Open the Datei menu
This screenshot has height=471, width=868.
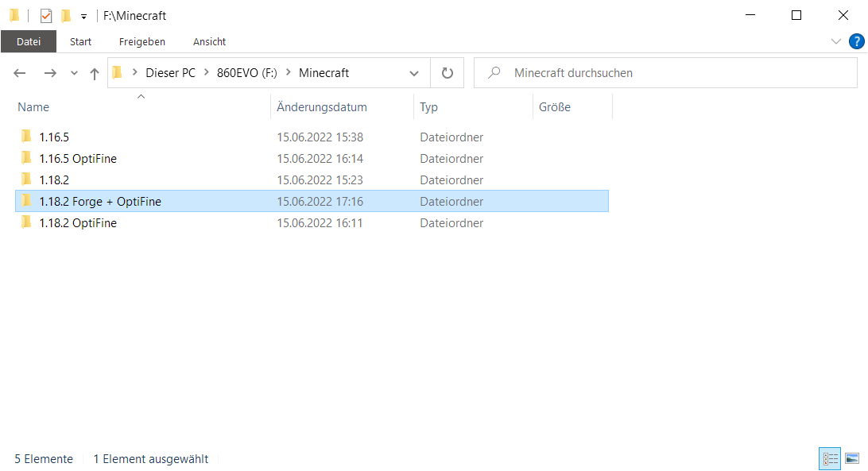tap(29, 41)
